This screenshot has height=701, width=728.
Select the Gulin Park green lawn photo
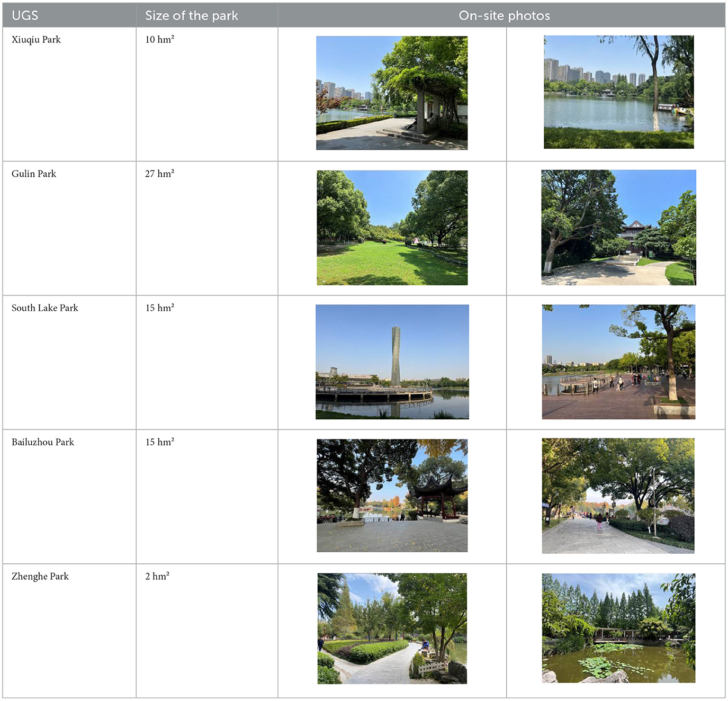[x=392, y=228]
